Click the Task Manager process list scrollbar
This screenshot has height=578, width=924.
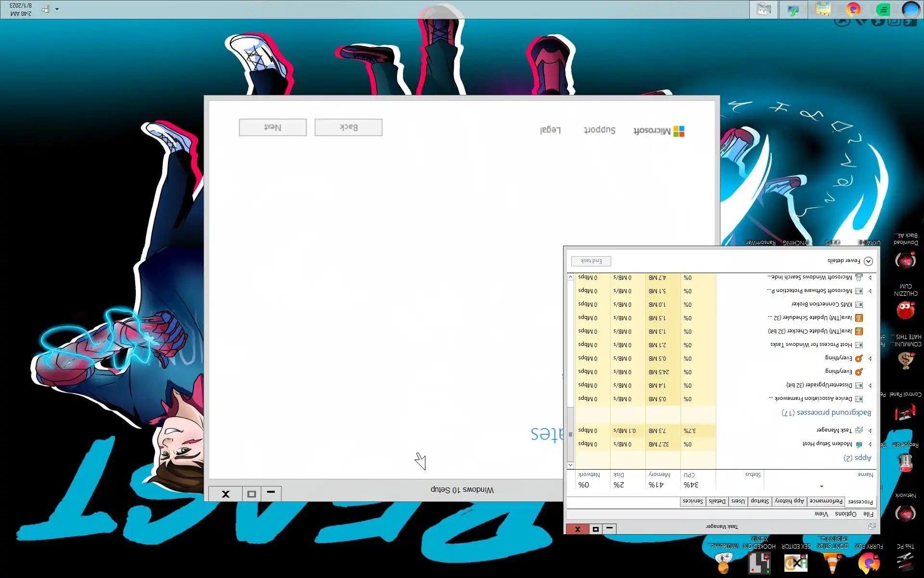point(570,433)
